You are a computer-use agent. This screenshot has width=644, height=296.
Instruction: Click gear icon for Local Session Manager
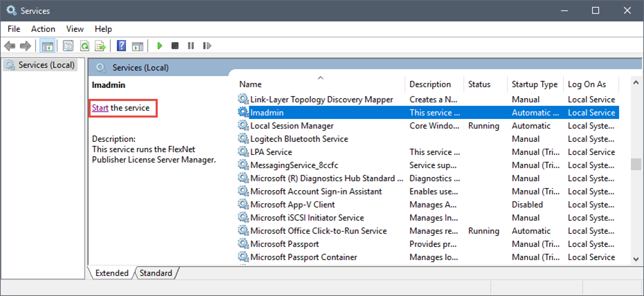[244, 125]
